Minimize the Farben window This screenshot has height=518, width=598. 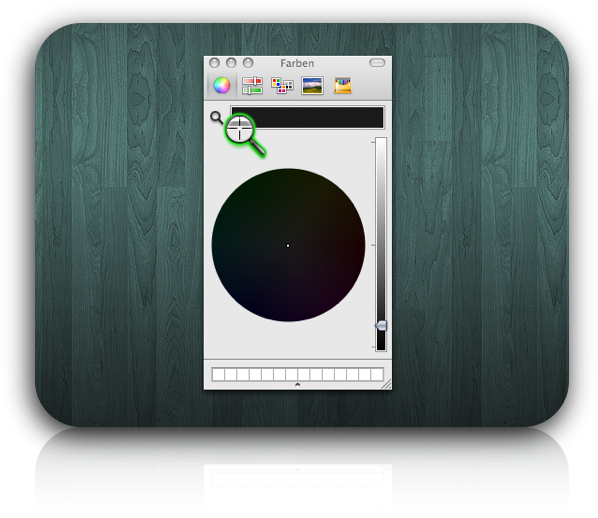click(231, 63)
